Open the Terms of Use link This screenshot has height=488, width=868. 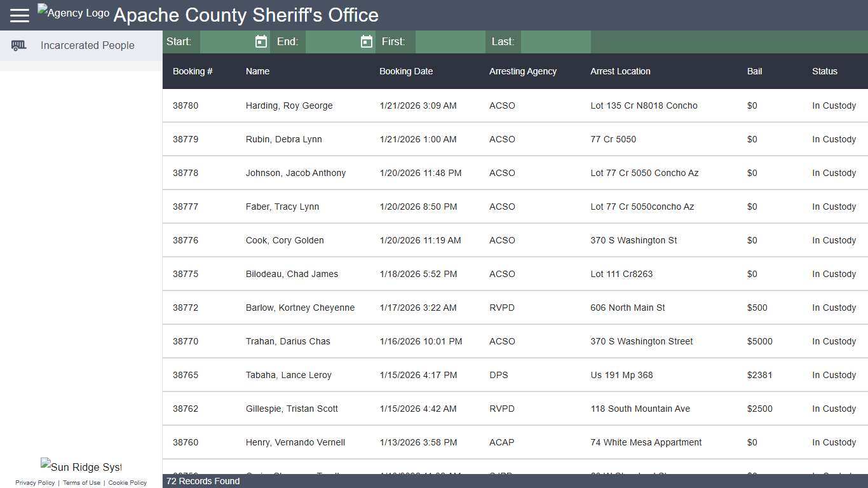click(x=81, y=482)
